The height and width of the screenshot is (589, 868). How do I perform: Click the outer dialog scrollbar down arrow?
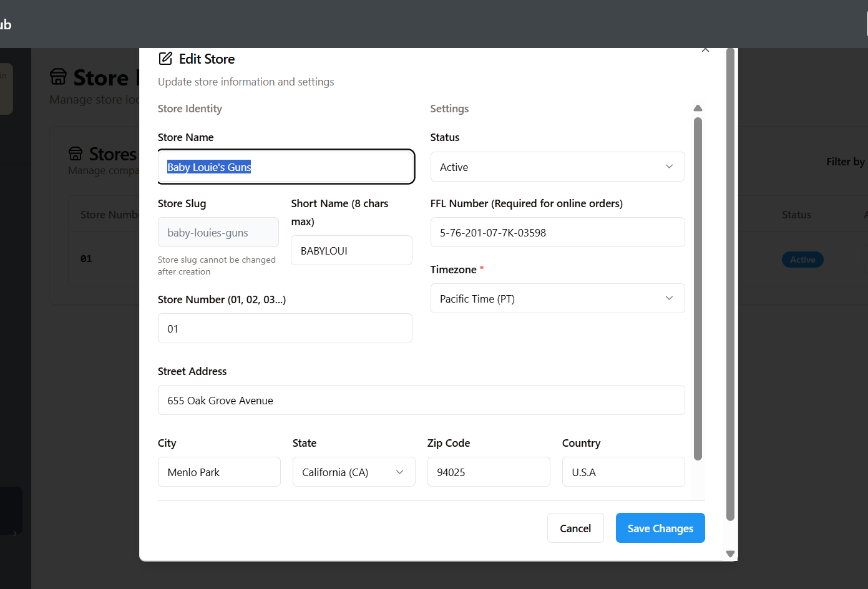click(730, 554)
